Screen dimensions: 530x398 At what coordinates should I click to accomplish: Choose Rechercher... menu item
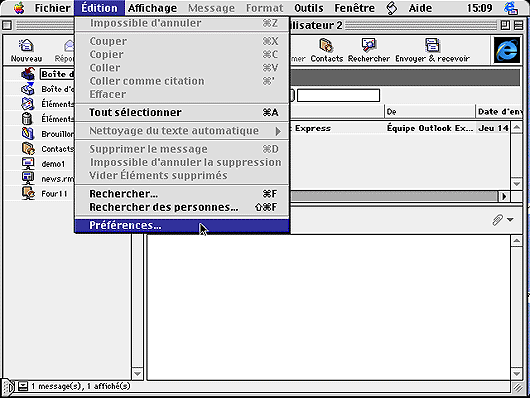(183, 194)
